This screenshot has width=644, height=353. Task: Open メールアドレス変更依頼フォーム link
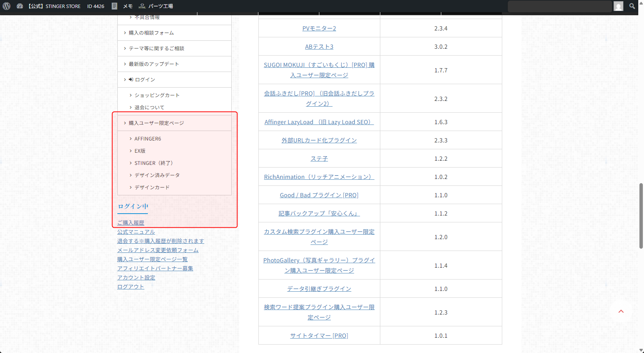click(158, 250)
